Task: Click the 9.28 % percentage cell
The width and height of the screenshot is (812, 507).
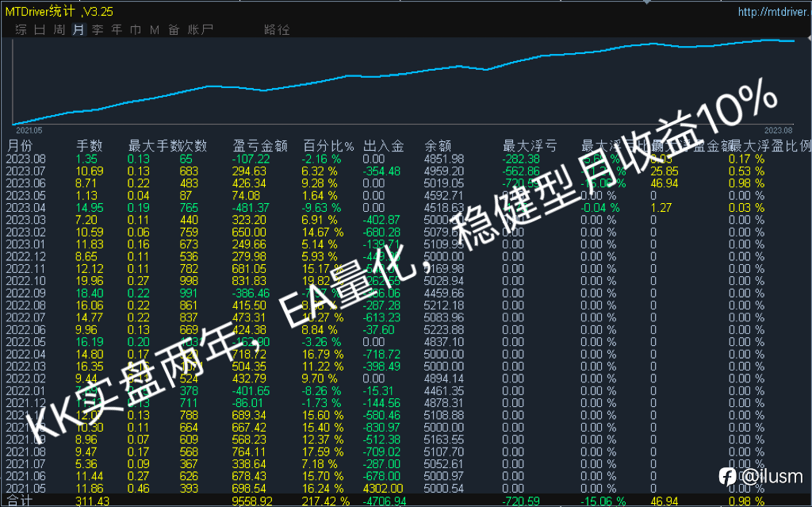Action: 320,183
